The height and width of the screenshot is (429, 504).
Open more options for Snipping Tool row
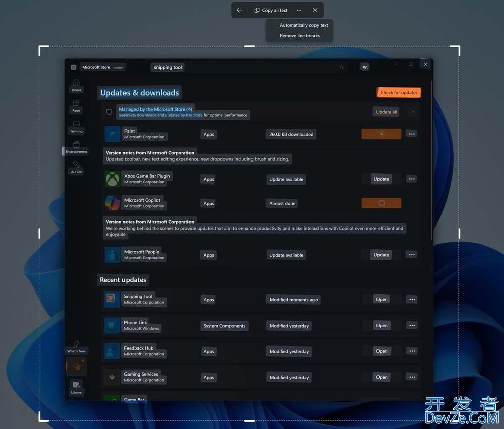coord(412,299)
